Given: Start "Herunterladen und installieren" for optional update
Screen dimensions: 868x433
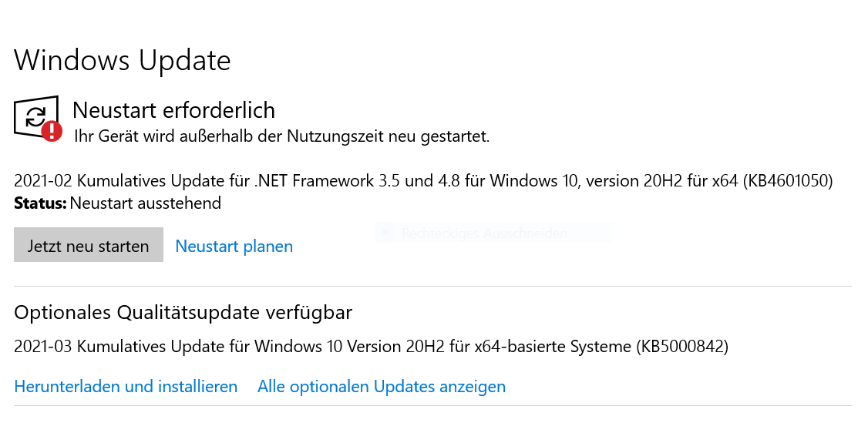Looking at the screenshot, I should (126, 386).
